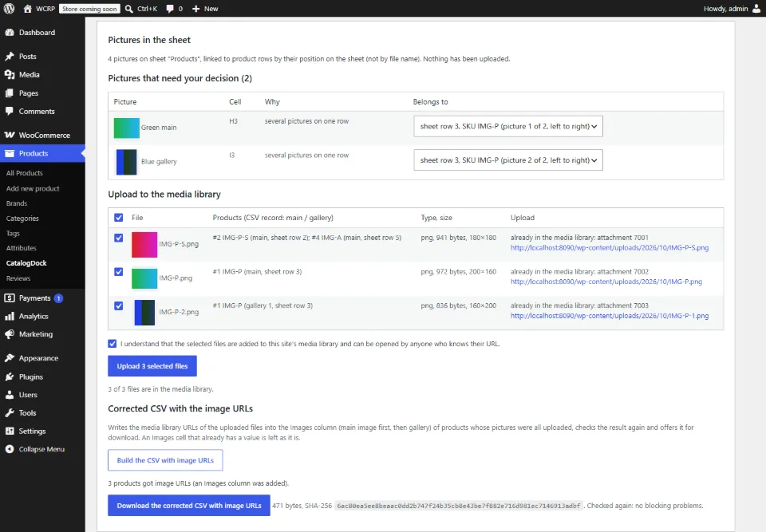
Task: Click the 'png, 941 bytes, 180×180' cell
Action: (458, 238)
